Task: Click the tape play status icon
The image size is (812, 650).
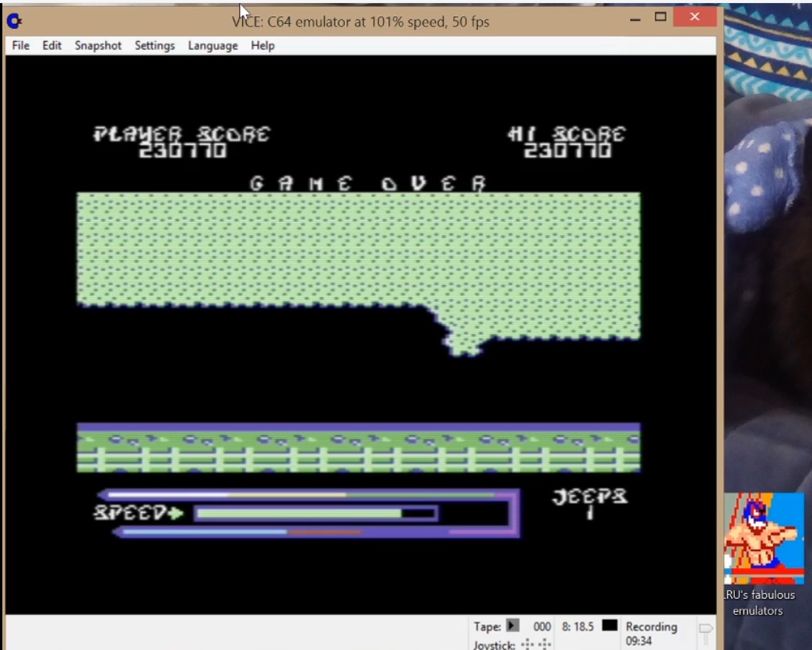Action: [512, 626]
